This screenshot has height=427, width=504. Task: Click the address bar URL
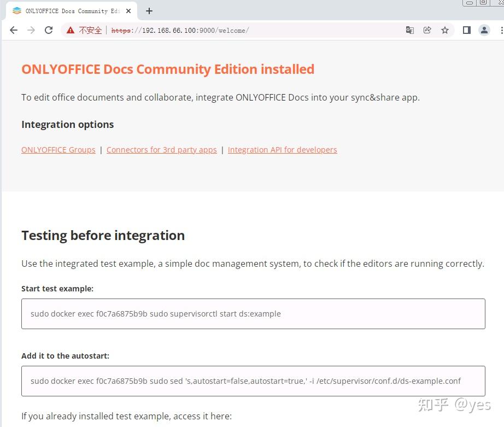coord(180,30)
